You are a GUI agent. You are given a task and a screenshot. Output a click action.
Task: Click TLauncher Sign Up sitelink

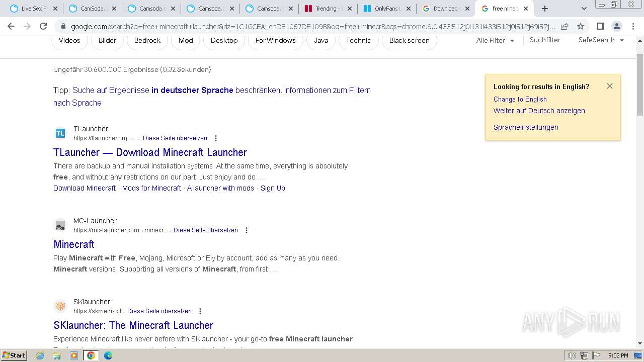click(x=273, y=188)
